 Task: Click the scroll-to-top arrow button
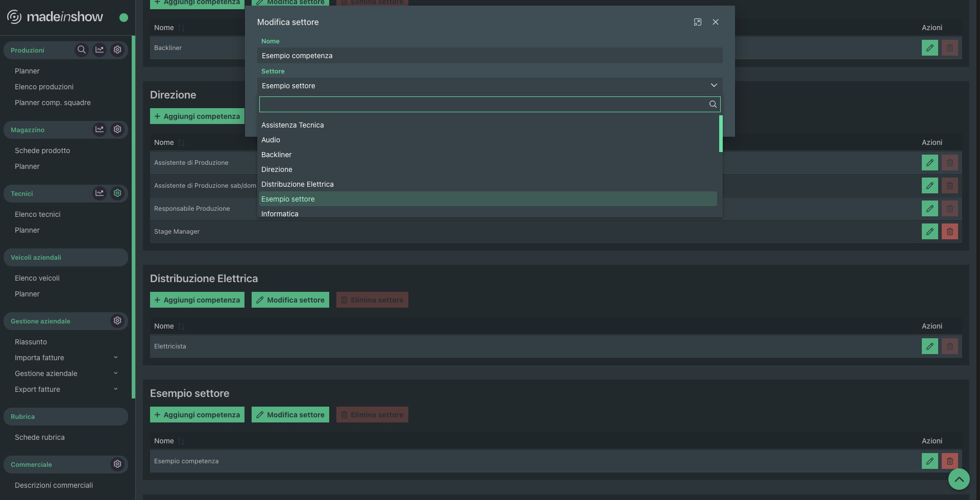[959, 479]
